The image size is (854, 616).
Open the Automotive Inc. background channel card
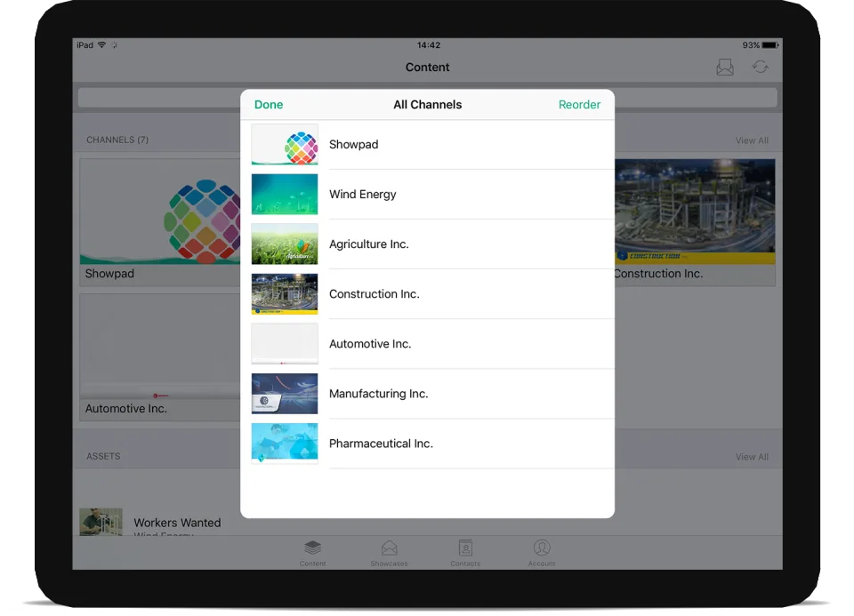coord(160,357)
